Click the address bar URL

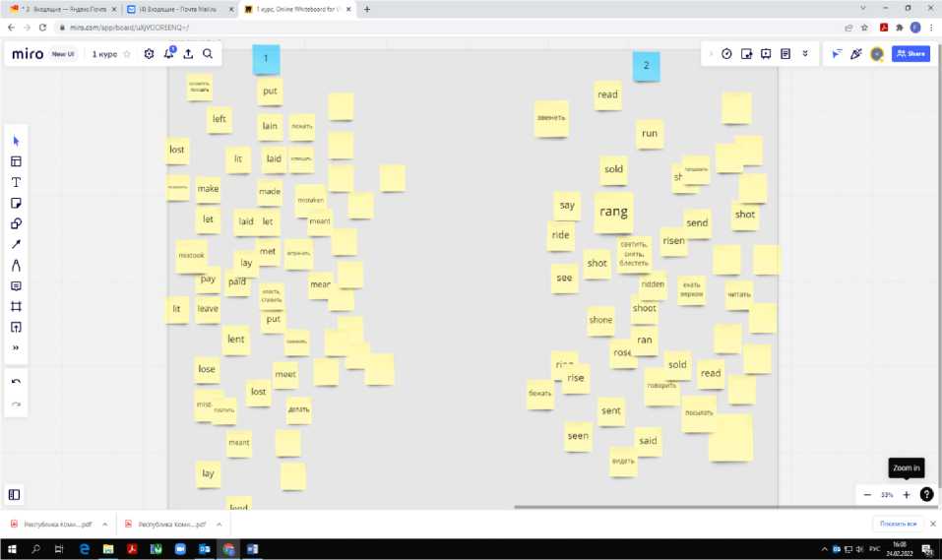coord(129,27)
